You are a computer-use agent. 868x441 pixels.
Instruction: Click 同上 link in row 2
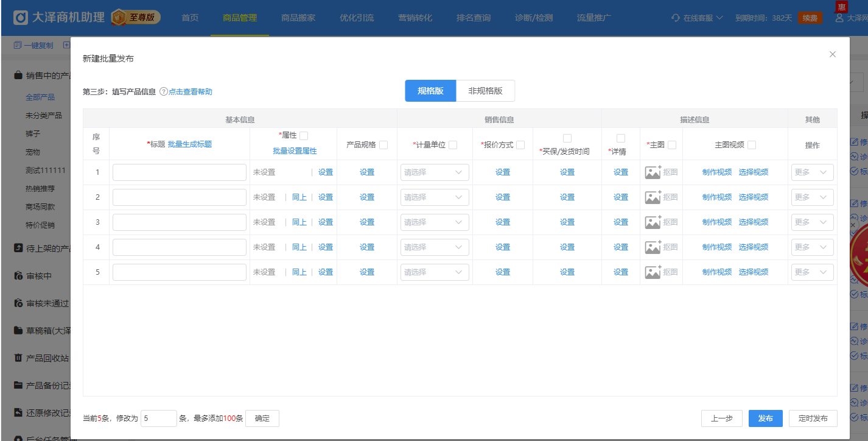click(x=299, y=197)
